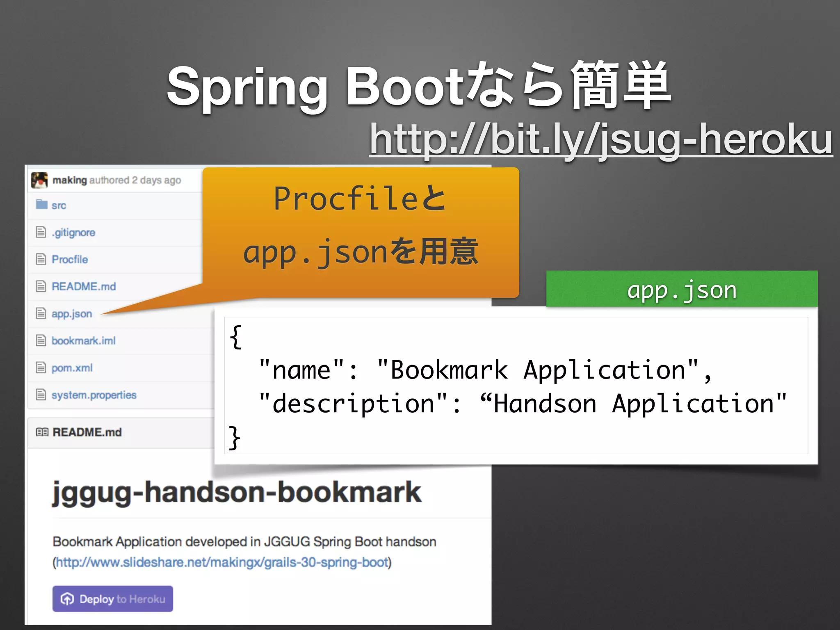Click the README.md panel header title
Screen dimensions: 840x630
click(87, 432)
